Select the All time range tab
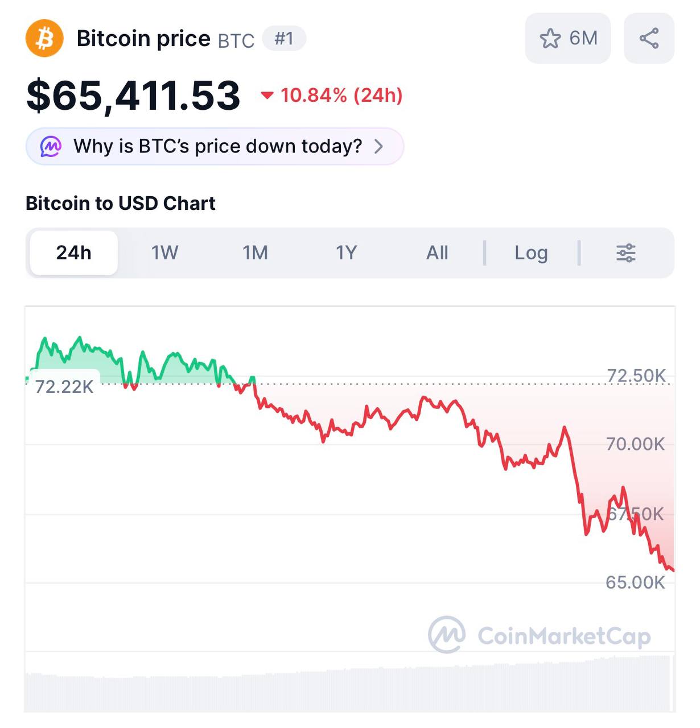The height and width of the screenshot is (728, 700). (437, 253)
